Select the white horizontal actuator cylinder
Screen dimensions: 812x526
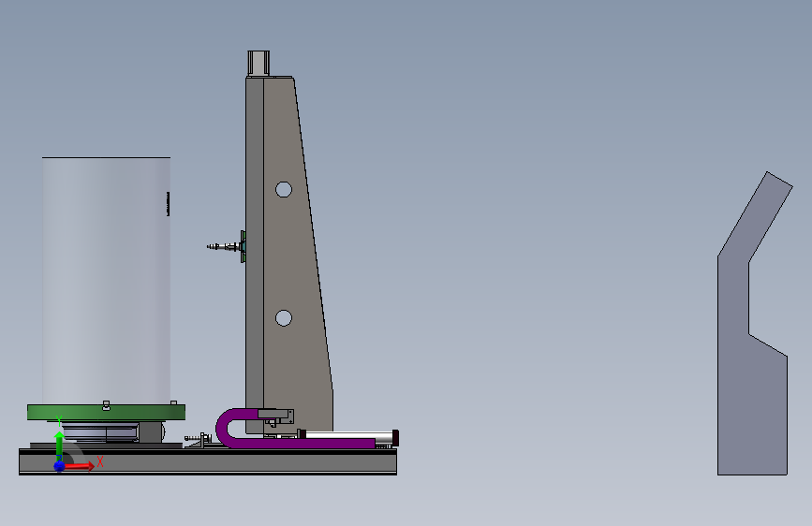tap(348, 436)
